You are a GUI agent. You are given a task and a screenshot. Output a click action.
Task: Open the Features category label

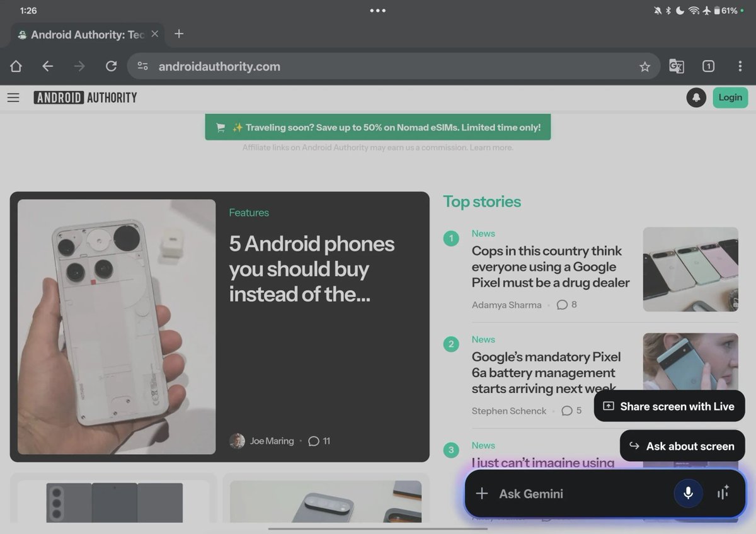249,213
